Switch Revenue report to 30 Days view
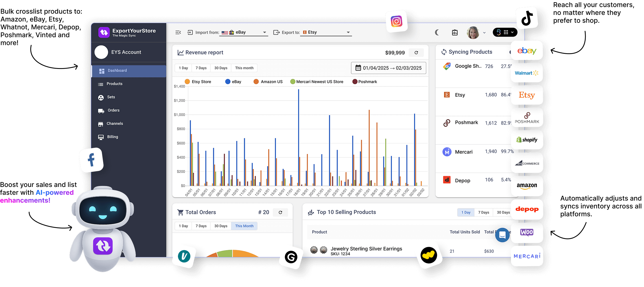Viewport: 644px width, 287px height. [220, 68]
